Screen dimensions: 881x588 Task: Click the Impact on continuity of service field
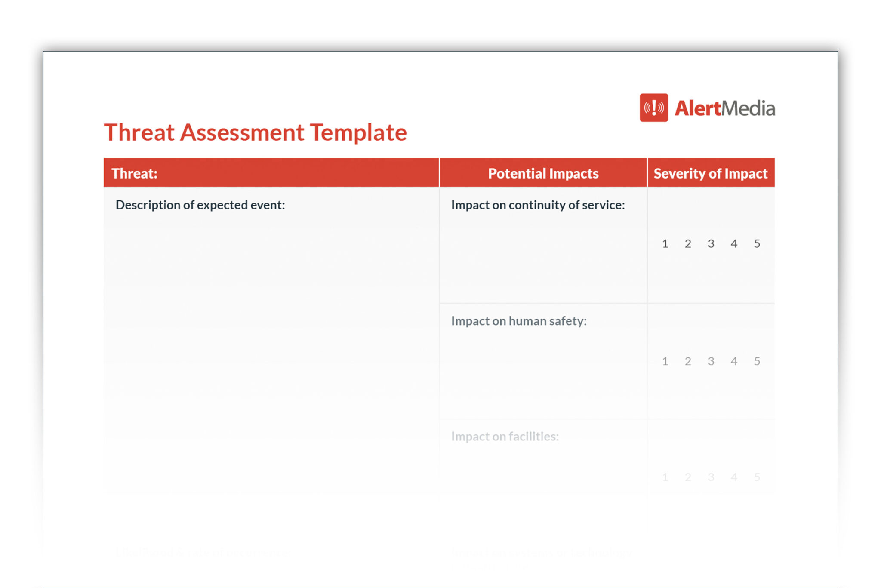click(538, 205)
